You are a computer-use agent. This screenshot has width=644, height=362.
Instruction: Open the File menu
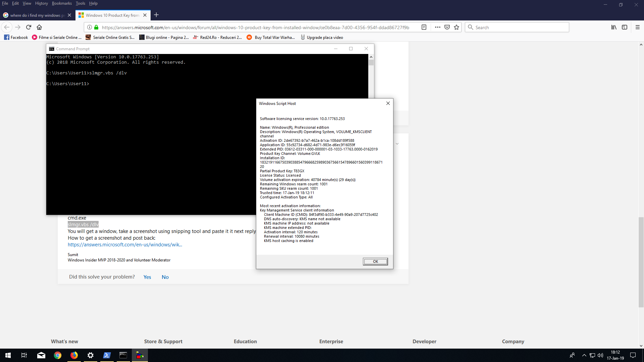click(5, 3)
